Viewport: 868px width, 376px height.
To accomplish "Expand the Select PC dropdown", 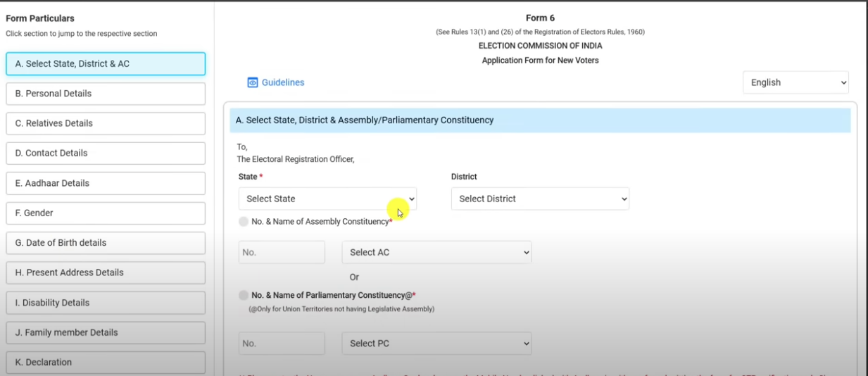I will (436, 344).
